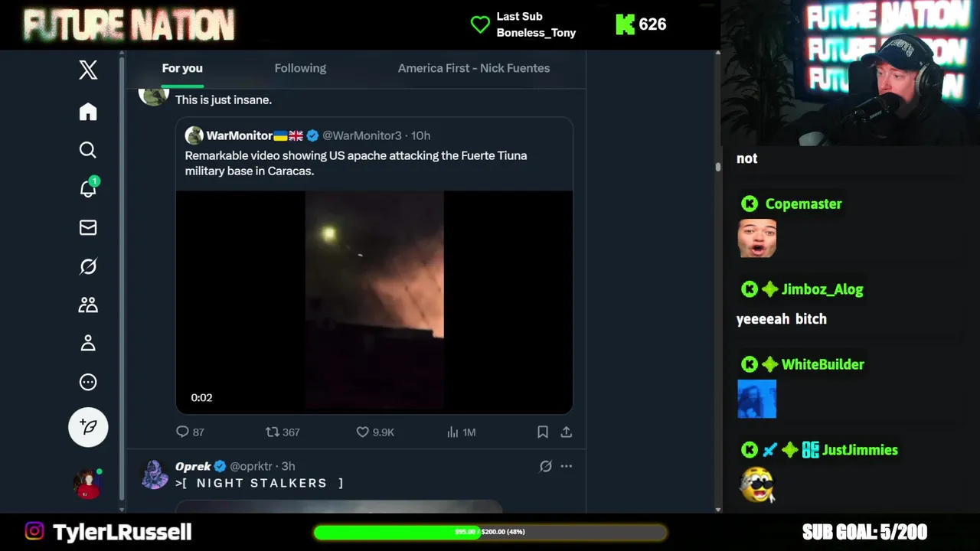Click the JustJimmies username in chat
This screenshot has height=551, width=980.
pos(860,450)
